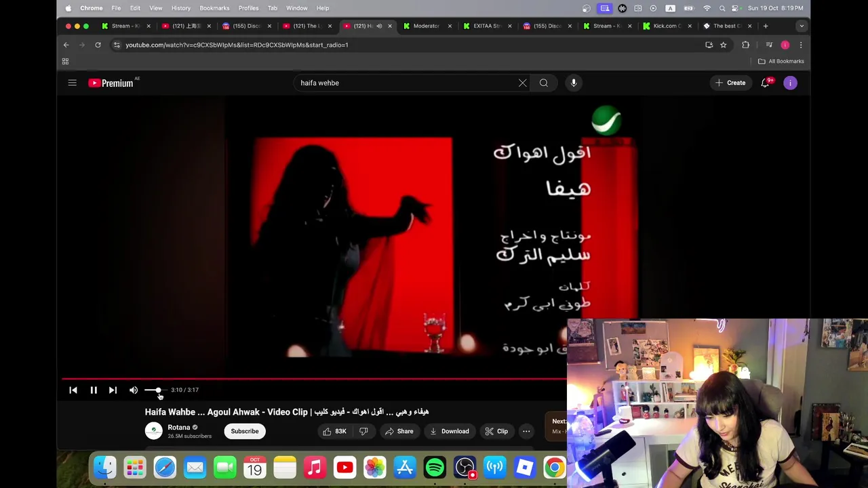
Task: Bookmark this page with the star
Action: pyautogui.click(x=724, y=45)
